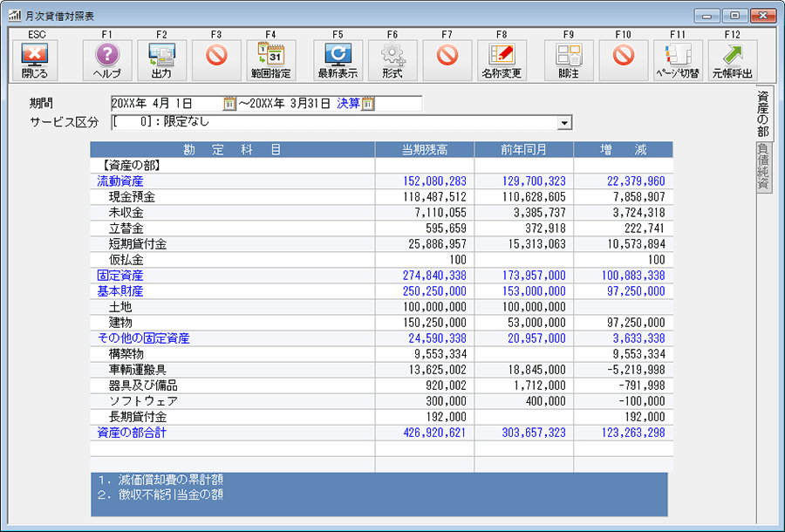785x532 pixels.
Task: Click the 決算 link in period field
Action: pyautogui.click(x=348, y=104)
